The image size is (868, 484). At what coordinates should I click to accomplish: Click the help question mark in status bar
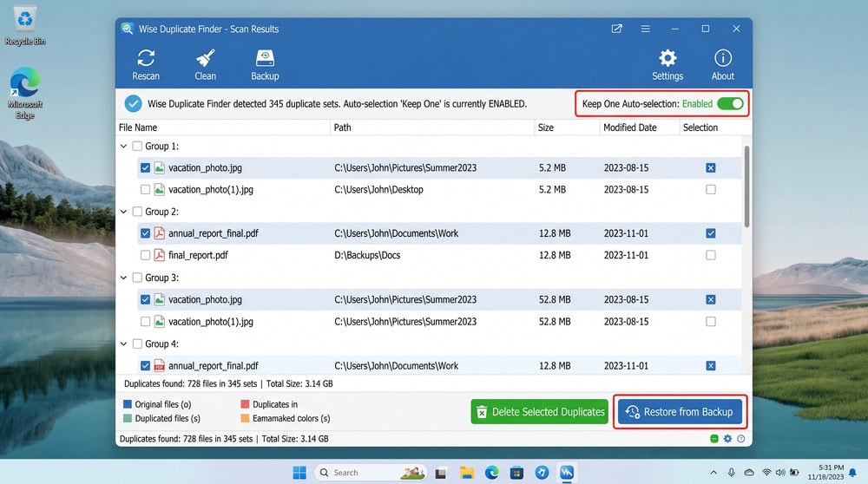coord(741,439)
